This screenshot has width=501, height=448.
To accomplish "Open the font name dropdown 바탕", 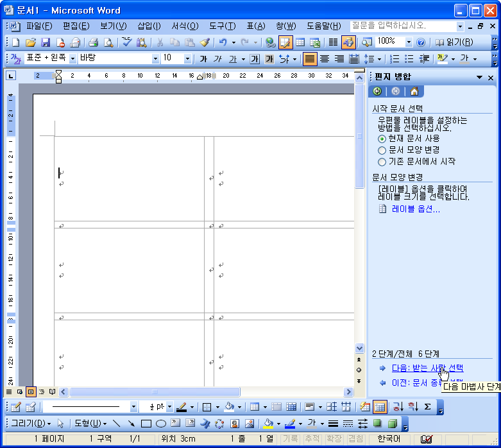I will 155,59.
